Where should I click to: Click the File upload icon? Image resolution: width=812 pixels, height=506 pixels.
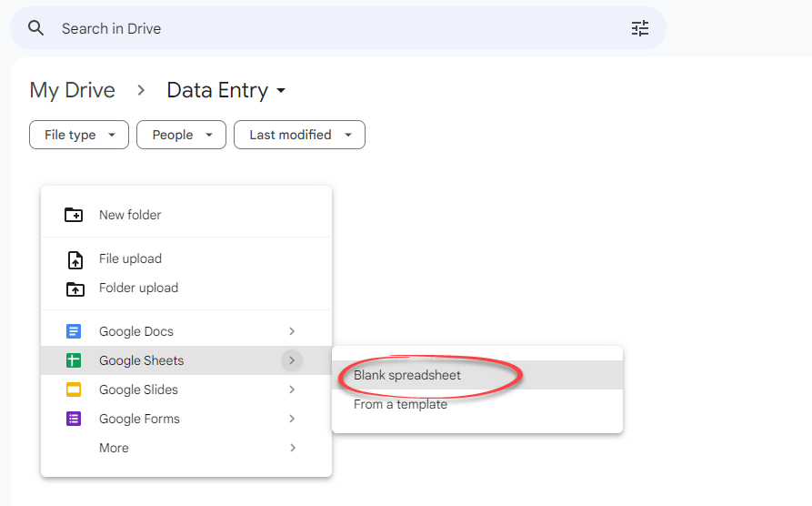pyautogui.click(x=75, y=258)
